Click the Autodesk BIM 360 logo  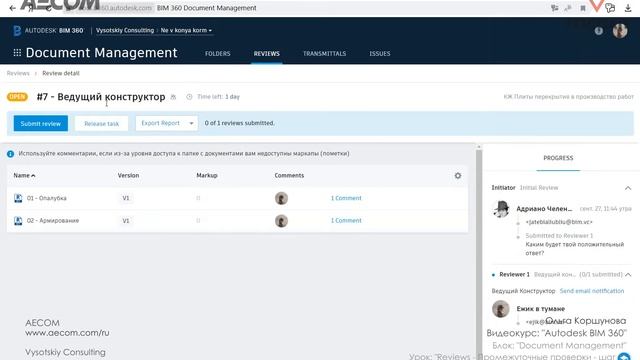click(x=48, y=31)
